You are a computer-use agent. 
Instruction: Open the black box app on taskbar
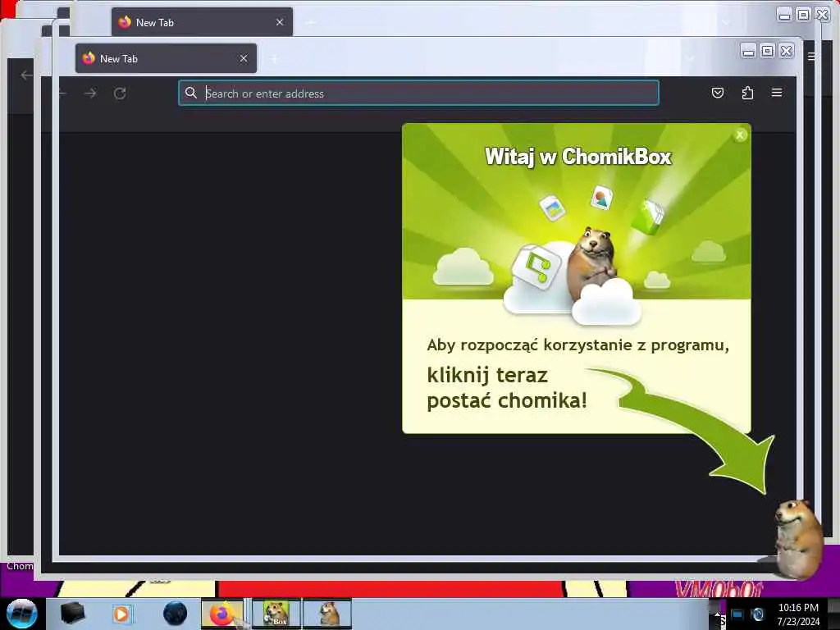[x=73, y=614]
